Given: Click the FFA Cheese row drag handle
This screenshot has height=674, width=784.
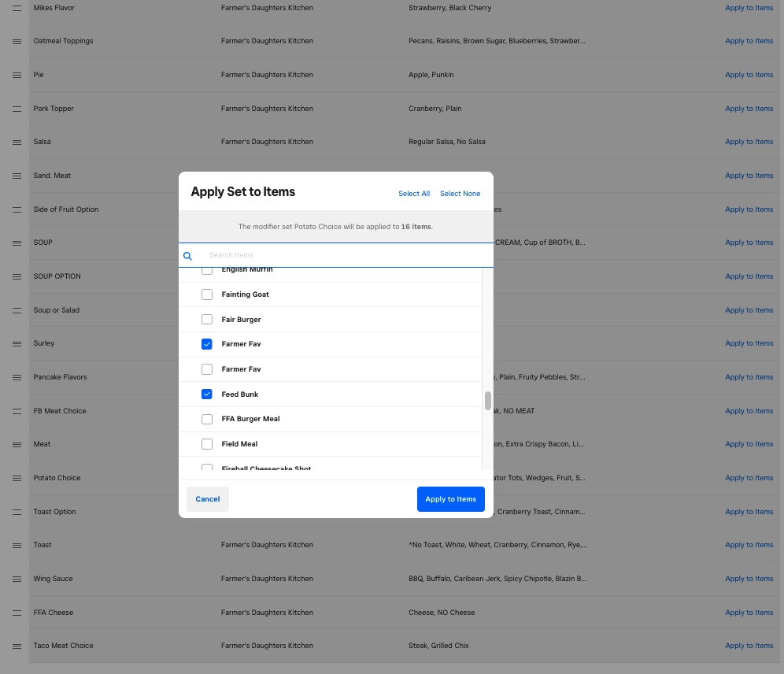Looking at the screenshot, I should point(17,613).
